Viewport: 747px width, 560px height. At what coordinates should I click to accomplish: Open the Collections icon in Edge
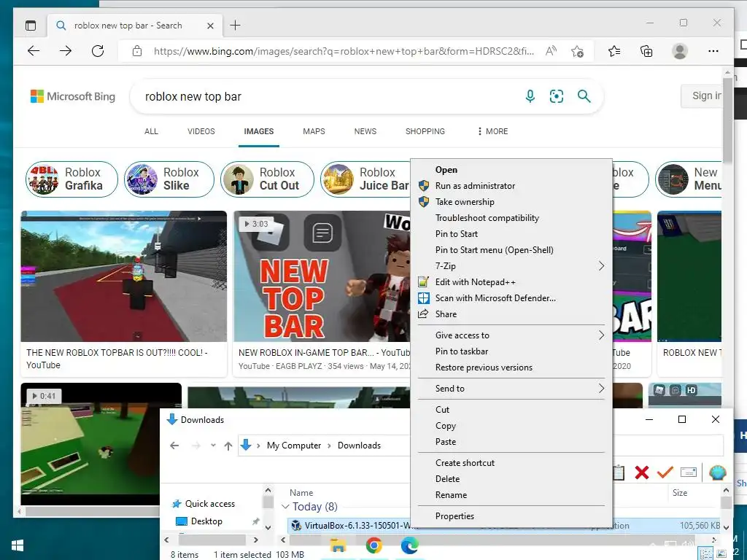(646, 51)
